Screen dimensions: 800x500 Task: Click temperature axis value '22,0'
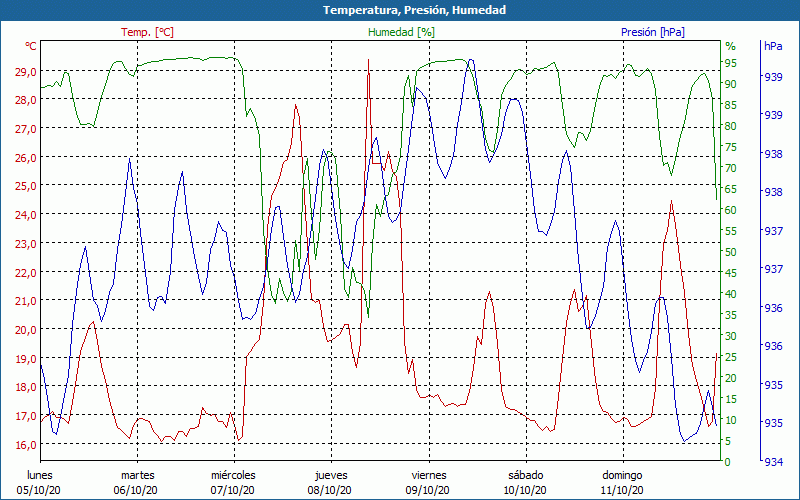pyautogui.click(x=26, y=272)
